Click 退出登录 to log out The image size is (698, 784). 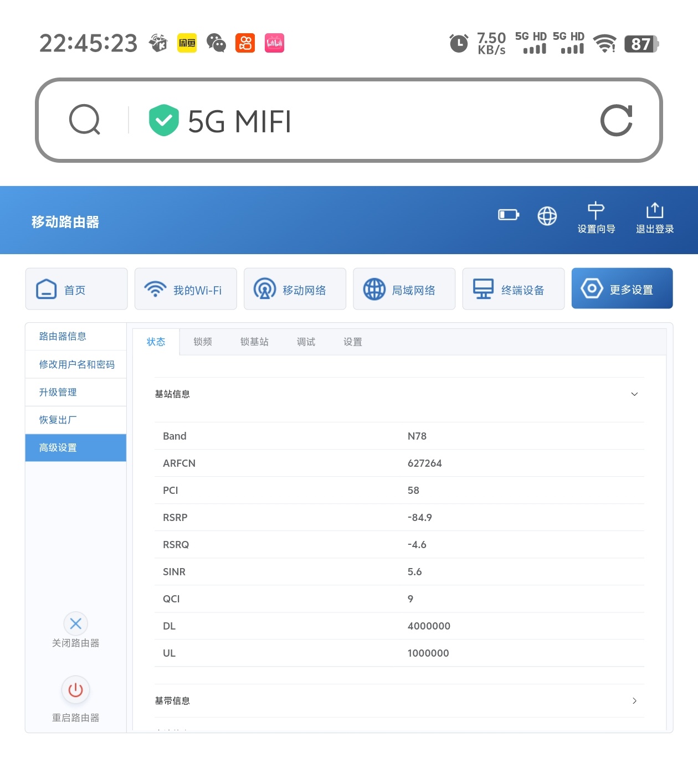point(654,218)
